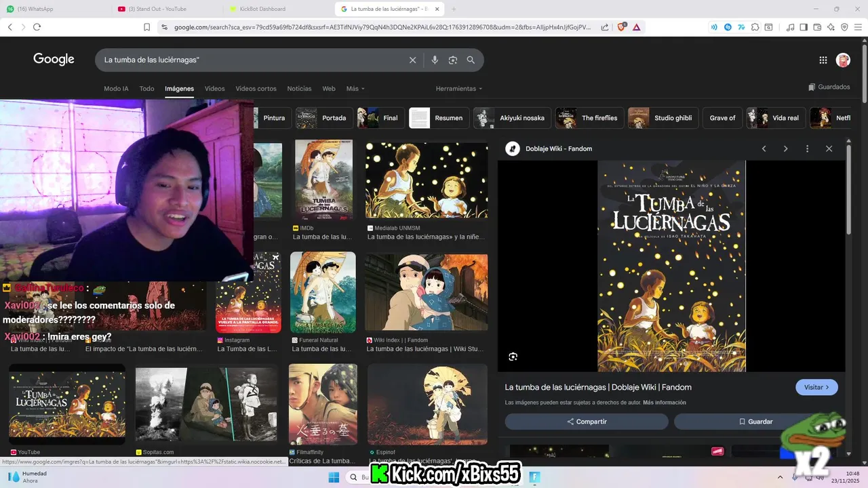Viewport: 868px width, 488px height.
Task: Open the Fortnite taskbar icon
Action: click(x=534, y=477)
